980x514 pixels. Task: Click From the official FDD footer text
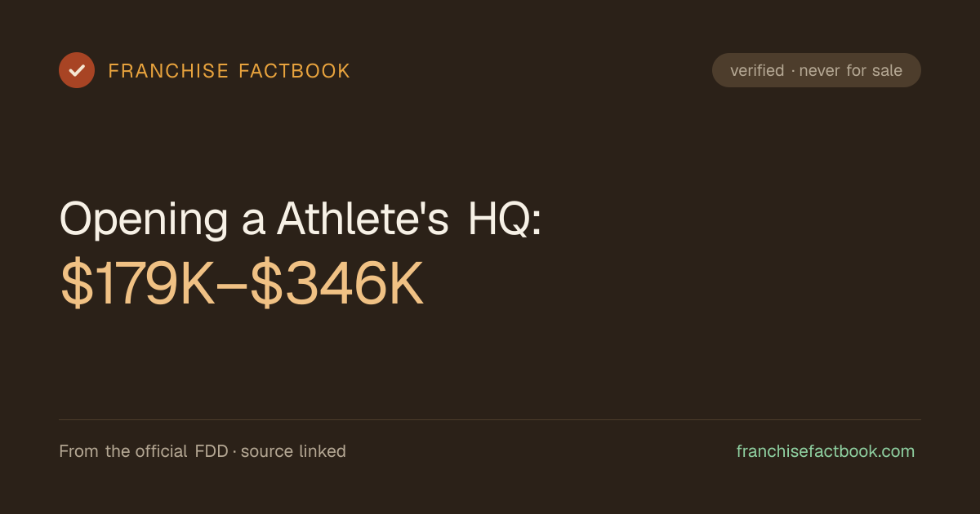(144, 451)
